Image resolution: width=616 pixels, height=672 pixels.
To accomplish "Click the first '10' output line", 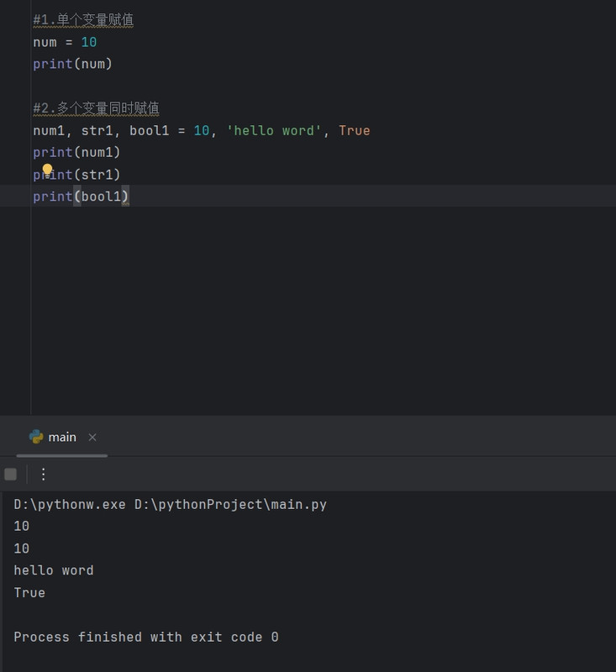I will [22, 527].
